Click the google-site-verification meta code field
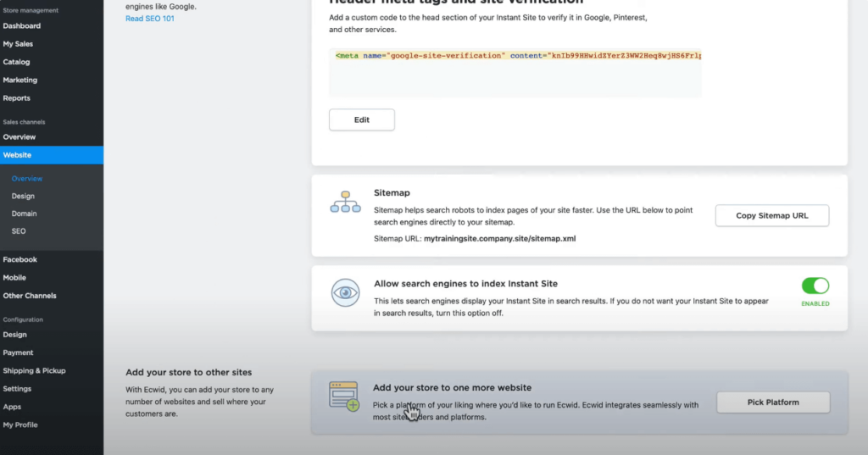This screenshot has height=455, width=868. [x=515, y=73]
